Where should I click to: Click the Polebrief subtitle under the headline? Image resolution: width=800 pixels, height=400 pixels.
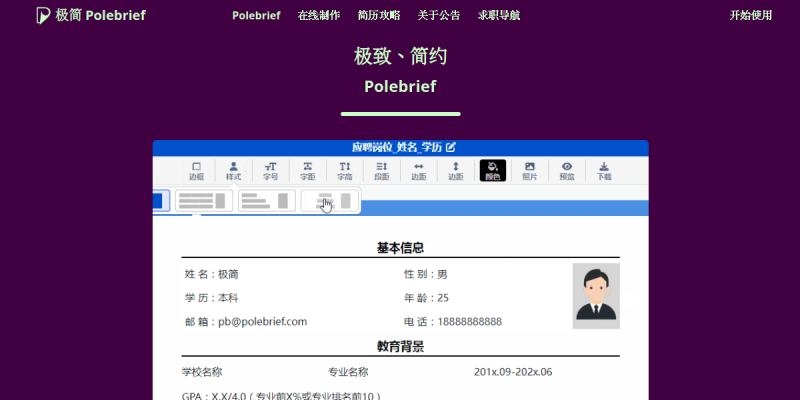[401, 86]
